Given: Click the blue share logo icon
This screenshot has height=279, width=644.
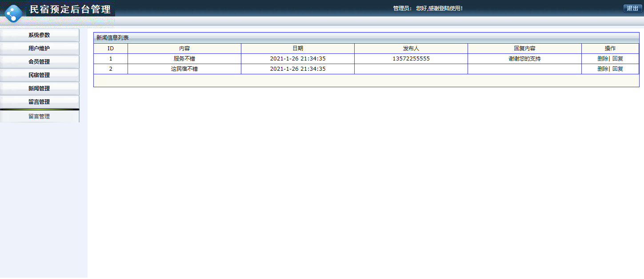Looking at the screenshot, I should [x=13, y=14].
